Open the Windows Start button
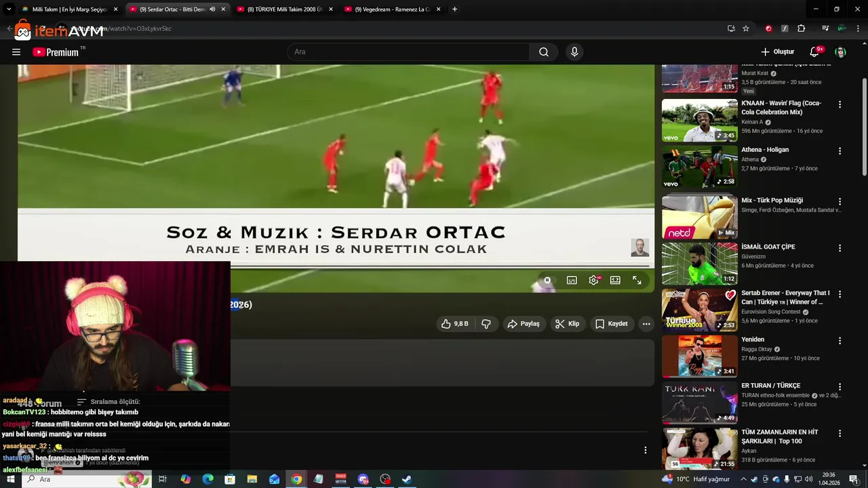The image size is (868, 488). pos(10,479)
